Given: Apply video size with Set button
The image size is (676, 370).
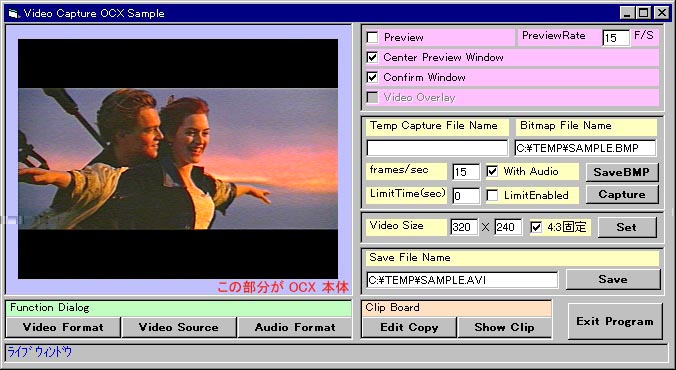Looking at the screenshot, I should pos(627,227).
